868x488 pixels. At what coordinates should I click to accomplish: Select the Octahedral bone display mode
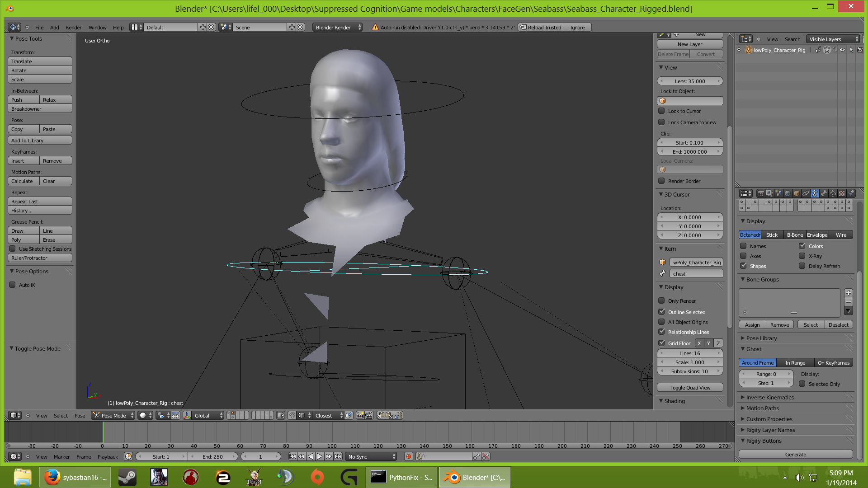click(750, 234)
